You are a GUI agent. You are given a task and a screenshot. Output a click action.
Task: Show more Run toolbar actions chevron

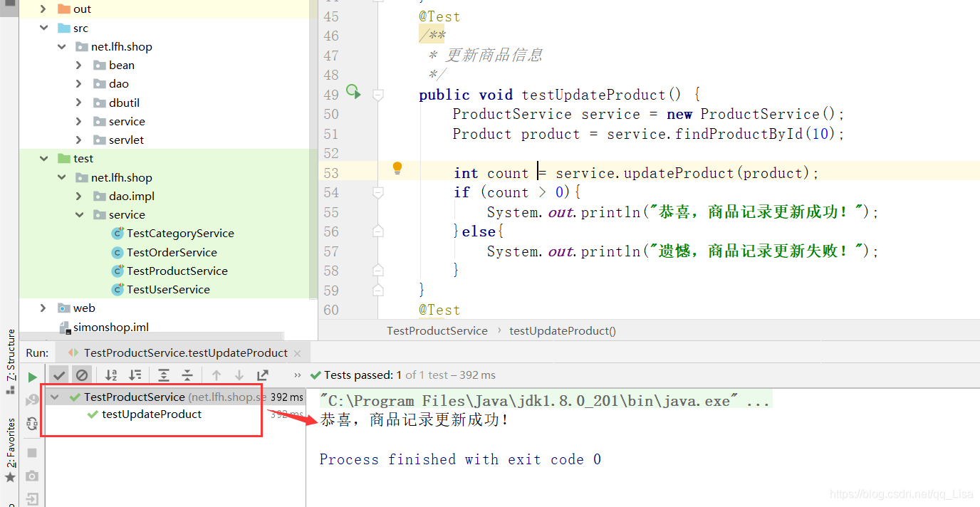[x=298, y=375]
